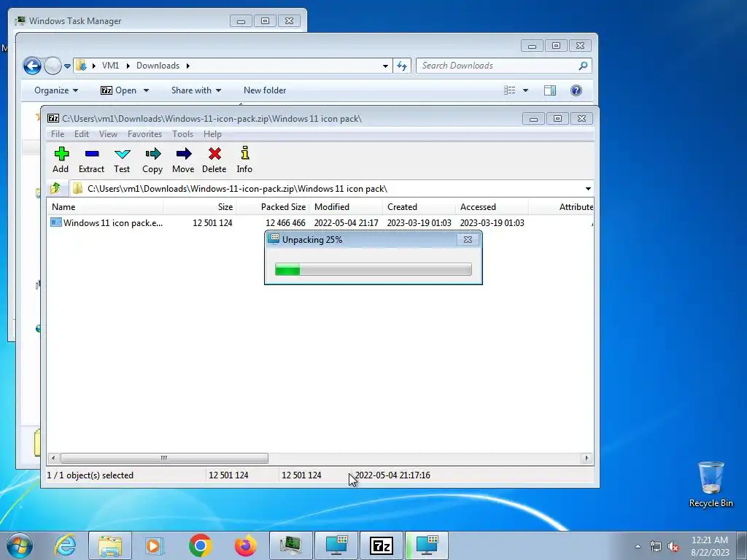
Task: Expand the 7-Zip address path dropdown
Action: (x=588, y=189)
